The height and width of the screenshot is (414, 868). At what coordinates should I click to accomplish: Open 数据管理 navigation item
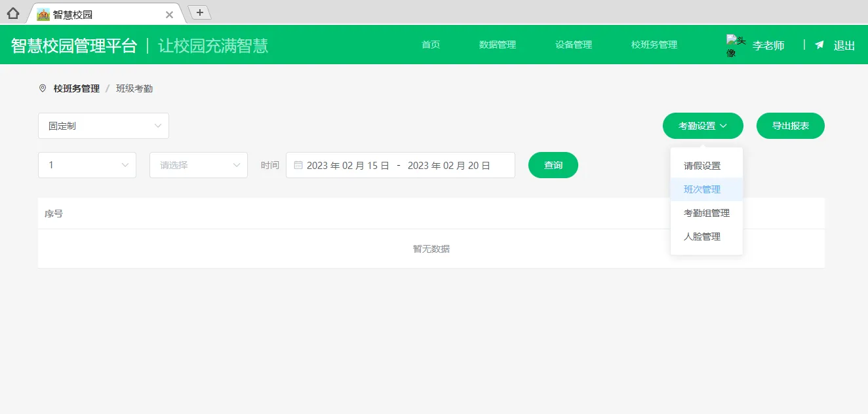[x=498, y=45]
